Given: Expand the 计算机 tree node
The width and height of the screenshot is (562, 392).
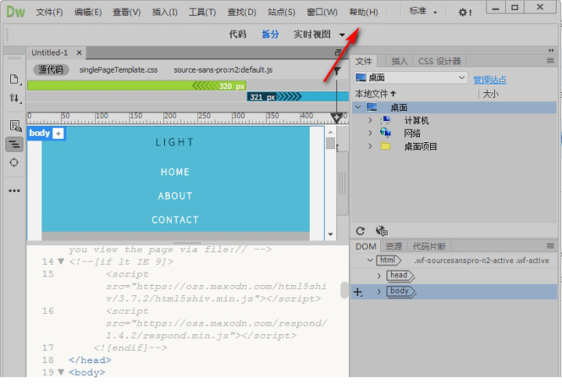Looking at the screenshot, I should coord(370,120).
